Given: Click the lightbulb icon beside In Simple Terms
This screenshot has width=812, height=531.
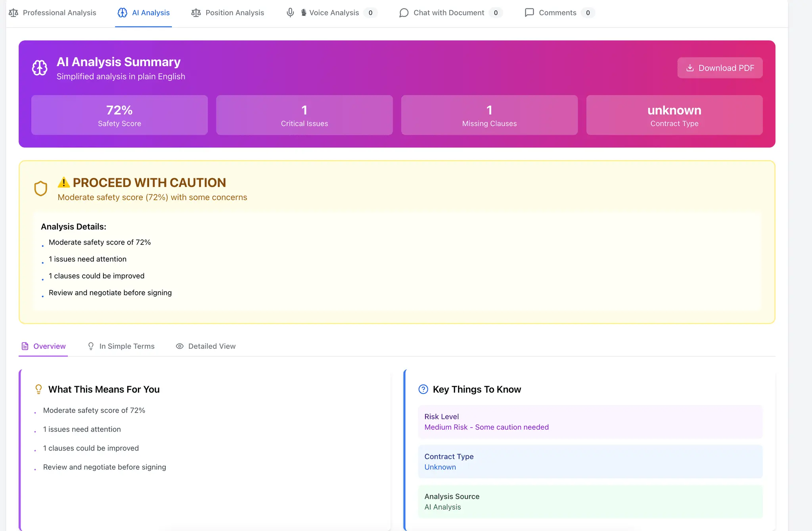Looking at the screenshot, I should [91, 346].
